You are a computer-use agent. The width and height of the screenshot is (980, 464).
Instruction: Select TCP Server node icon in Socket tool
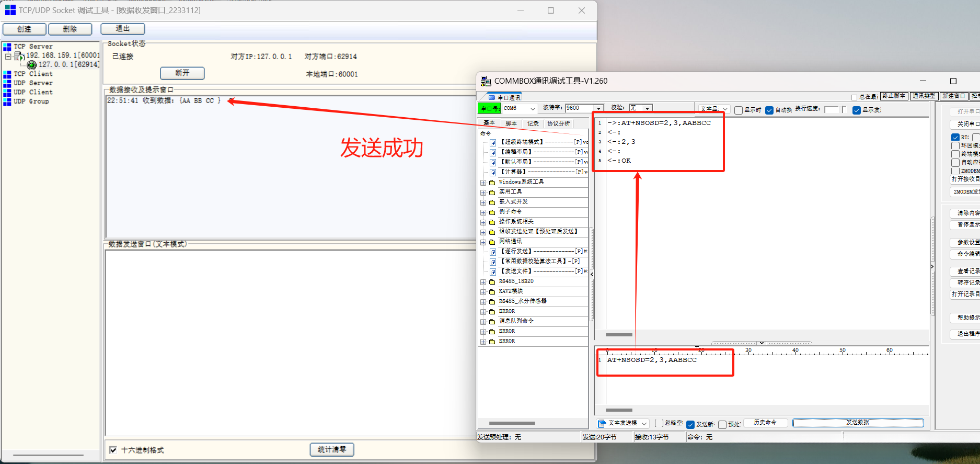click(7, 47)
